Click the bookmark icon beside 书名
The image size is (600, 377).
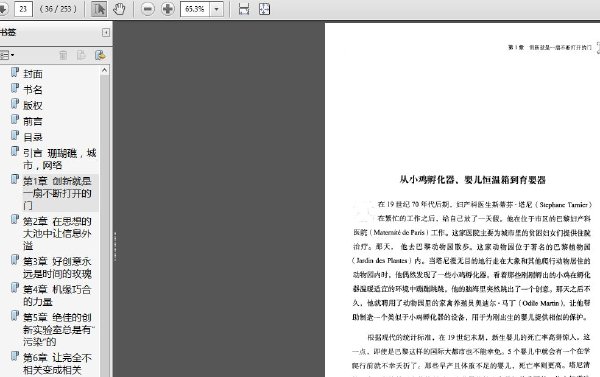15,88
